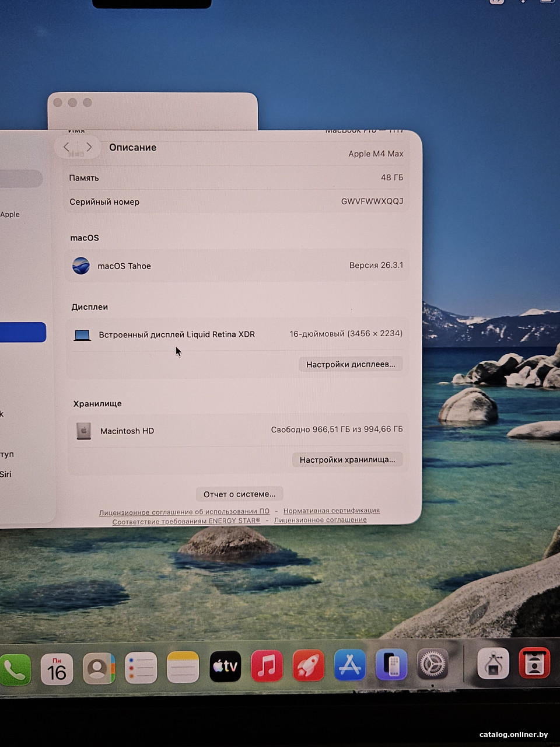Open the Music app in the Dock
This screenshot has width=560, height=747.
click(x=267, y=666)
